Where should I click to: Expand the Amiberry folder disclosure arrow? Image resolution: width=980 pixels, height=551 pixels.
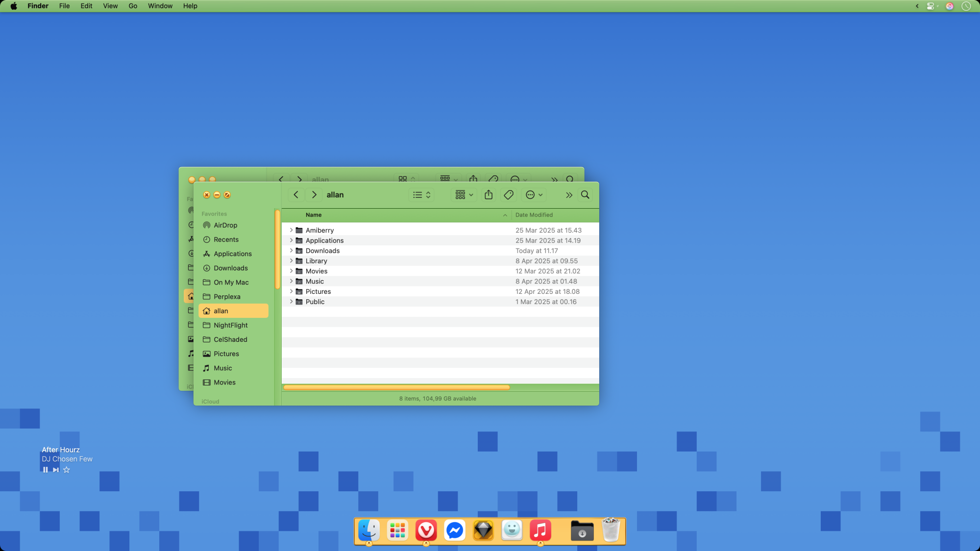291,230
